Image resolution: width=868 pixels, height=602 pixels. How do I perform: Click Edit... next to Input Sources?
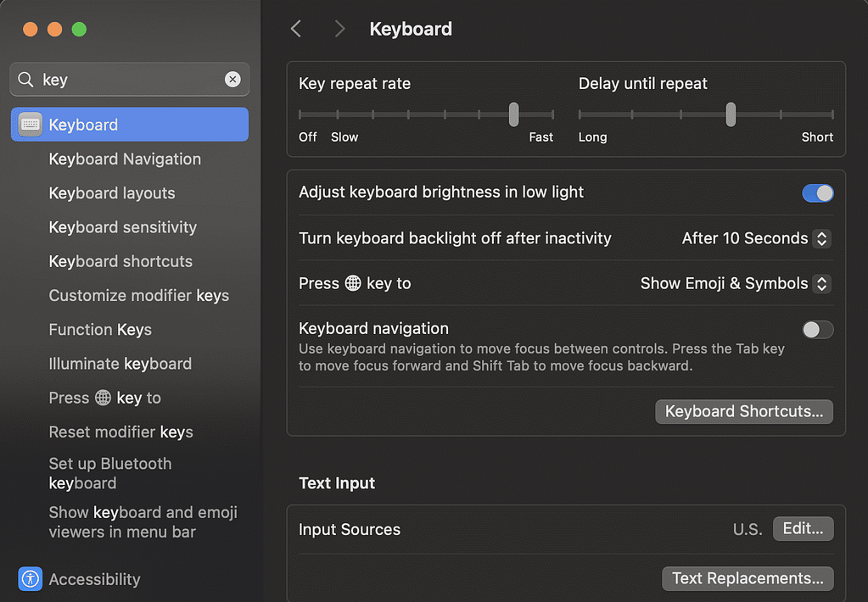point(803,529)
